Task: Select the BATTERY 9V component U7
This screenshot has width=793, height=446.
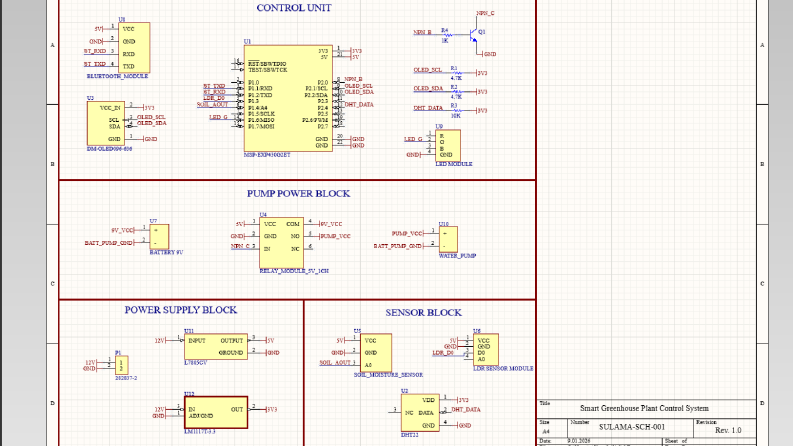Action: (159, 237)
